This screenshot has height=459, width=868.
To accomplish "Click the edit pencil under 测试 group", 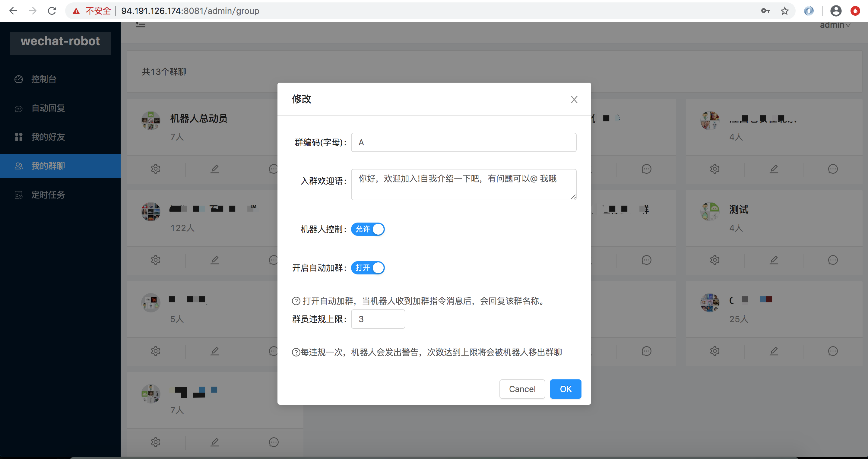I will [774, 260].
